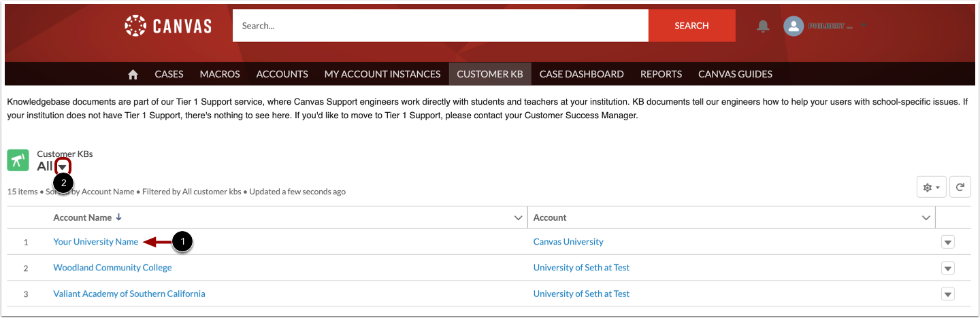Show actions for Woodland Community College row
This screenshot has height=318, width=980.
pos(947,268)
